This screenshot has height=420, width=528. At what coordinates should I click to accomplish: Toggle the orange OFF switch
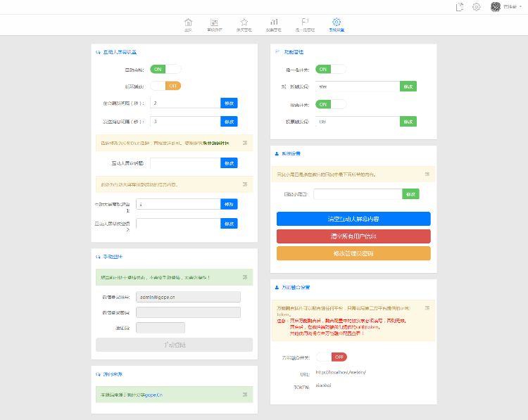coord(165,86)
